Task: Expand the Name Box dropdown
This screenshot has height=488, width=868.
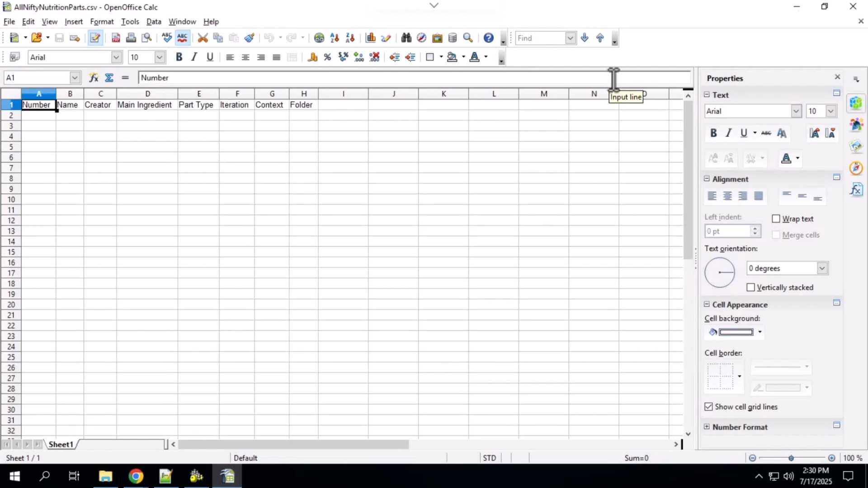Action: point(75,78)
